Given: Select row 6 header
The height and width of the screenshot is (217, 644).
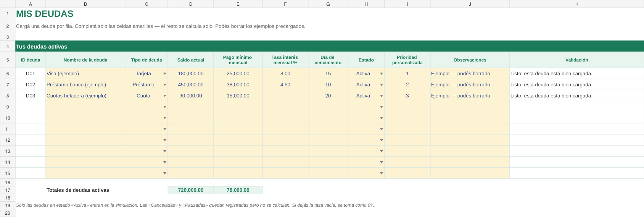Looking at the screenshot, I should pos(8,74).
